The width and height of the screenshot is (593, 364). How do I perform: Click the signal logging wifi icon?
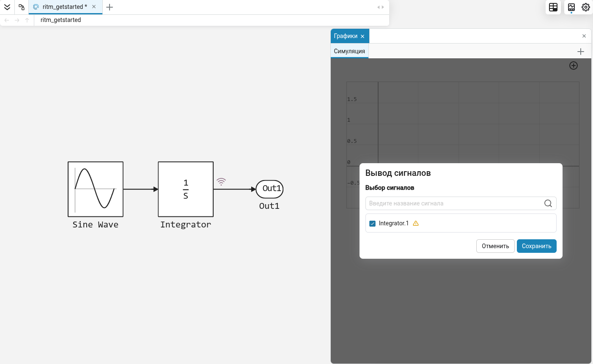[x=221, y=182]
